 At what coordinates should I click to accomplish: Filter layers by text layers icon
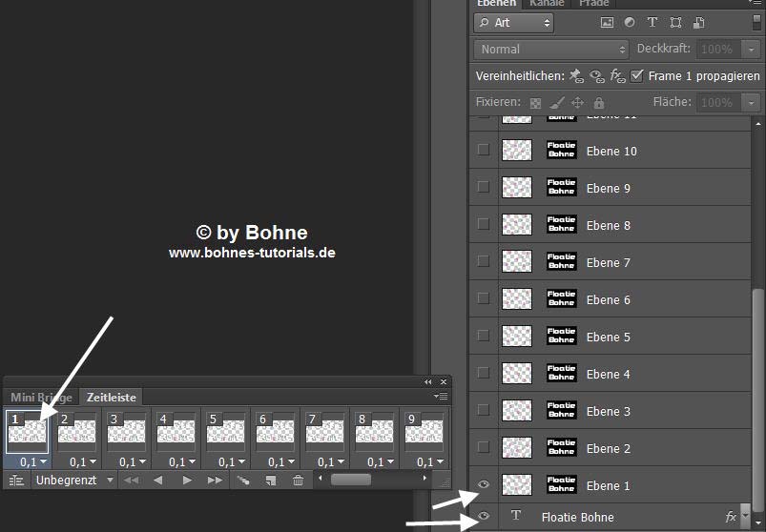[x=652, y=22]
